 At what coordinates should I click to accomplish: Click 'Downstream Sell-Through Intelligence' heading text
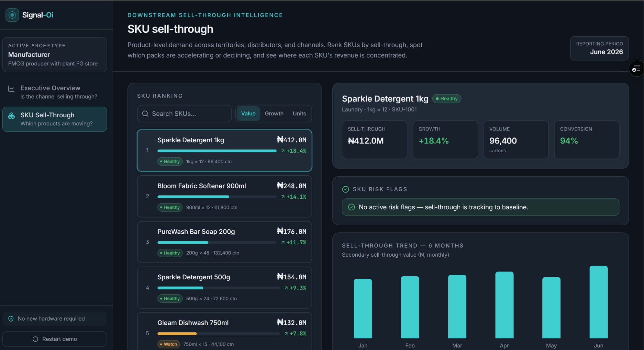click(x=205, y=15)
